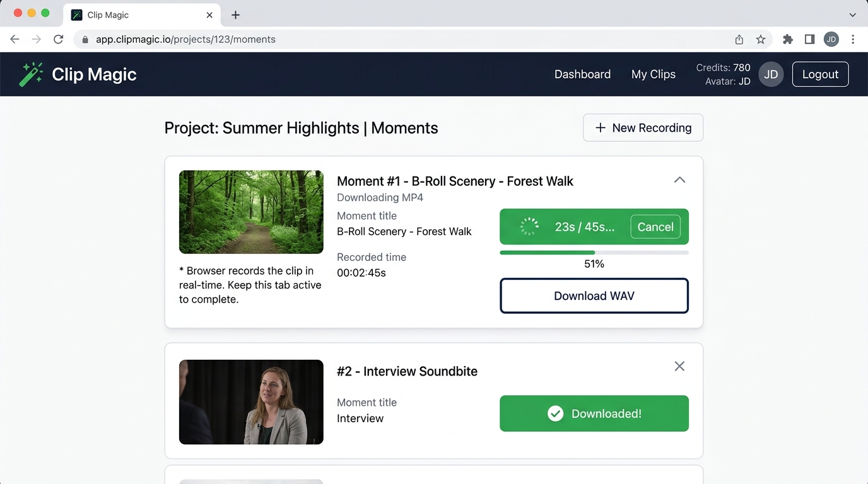
Task: Select the 'B-Roll Scenery - Forest Walk' title value
Action: pyautogui.click(x=404, y=231)
